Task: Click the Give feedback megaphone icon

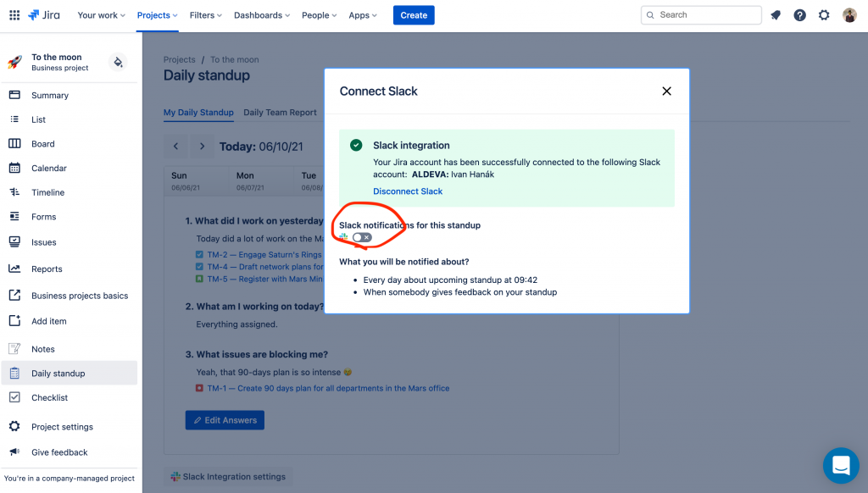Action: click(15, 452)
